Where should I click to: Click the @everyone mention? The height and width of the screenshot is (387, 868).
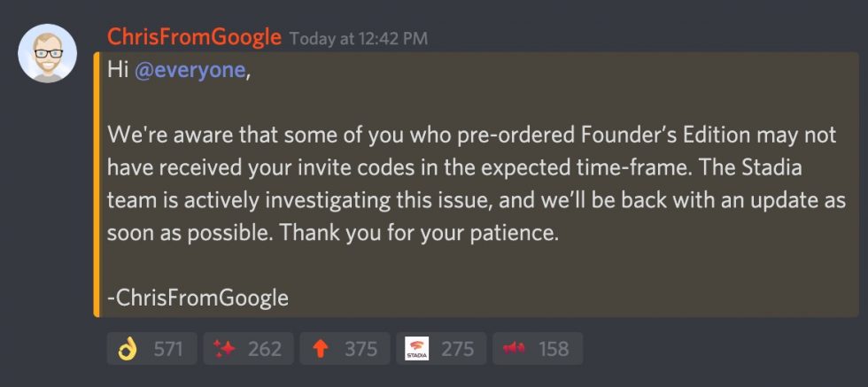(189, 71)
